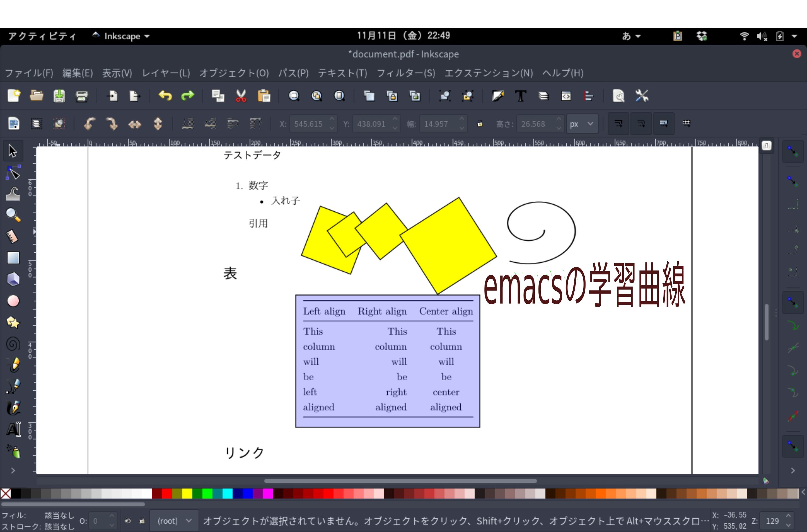This screenshot has height=532, width=807.
Task: Click the アクティビティ button
Action: pyautogui.click(x=42, y=36)
